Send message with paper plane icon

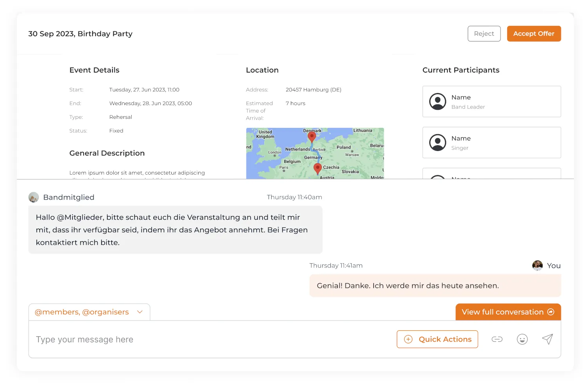coord(547,339)
